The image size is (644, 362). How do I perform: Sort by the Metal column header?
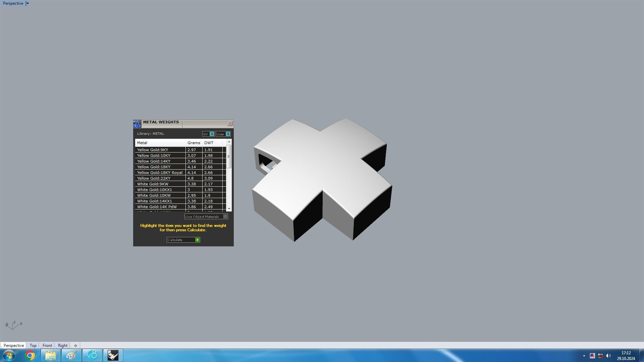point(160,143)
